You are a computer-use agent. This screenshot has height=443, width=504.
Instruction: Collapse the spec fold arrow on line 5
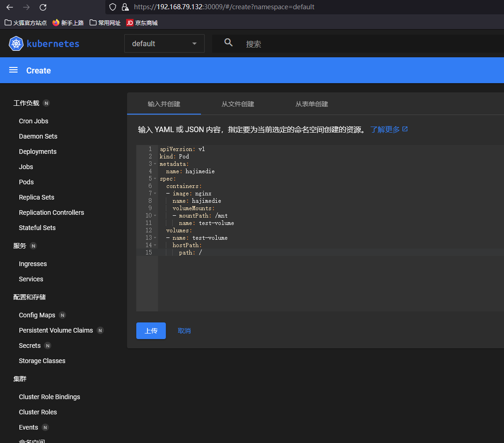[x=155, y=179]
